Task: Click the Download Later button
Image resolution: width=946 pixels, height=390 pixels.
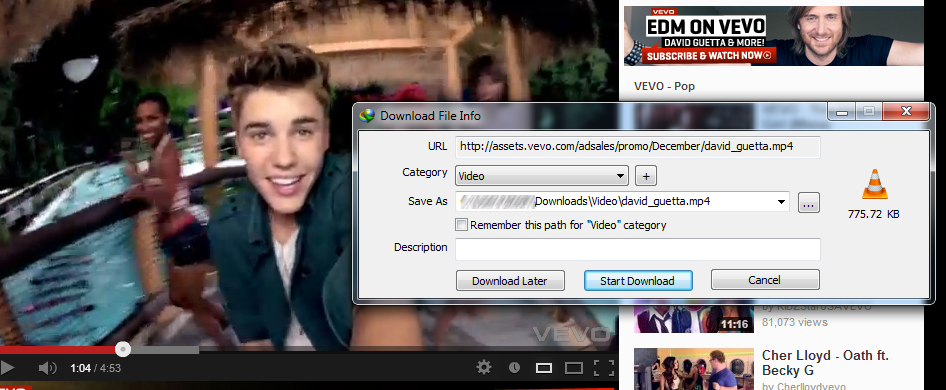Action: coord(510,280)
